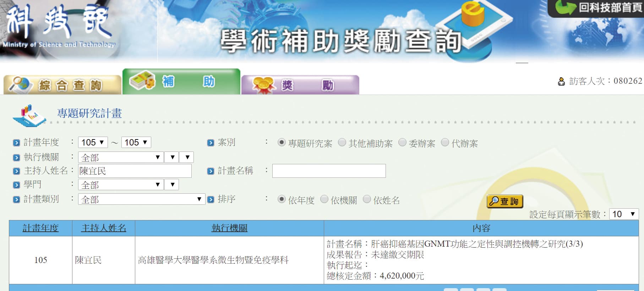The height and width of the screenshot is (291, 644).
Task: Open the starting 計畫年度 dropdown
Action: click(x=93, y=142)
